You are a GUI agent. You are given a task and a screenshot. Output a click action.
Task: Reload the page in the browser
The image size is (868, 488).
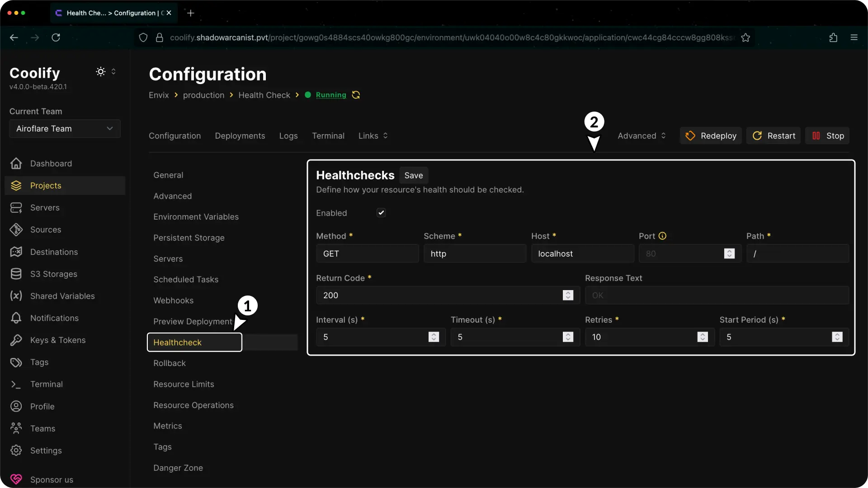point(56,38)
